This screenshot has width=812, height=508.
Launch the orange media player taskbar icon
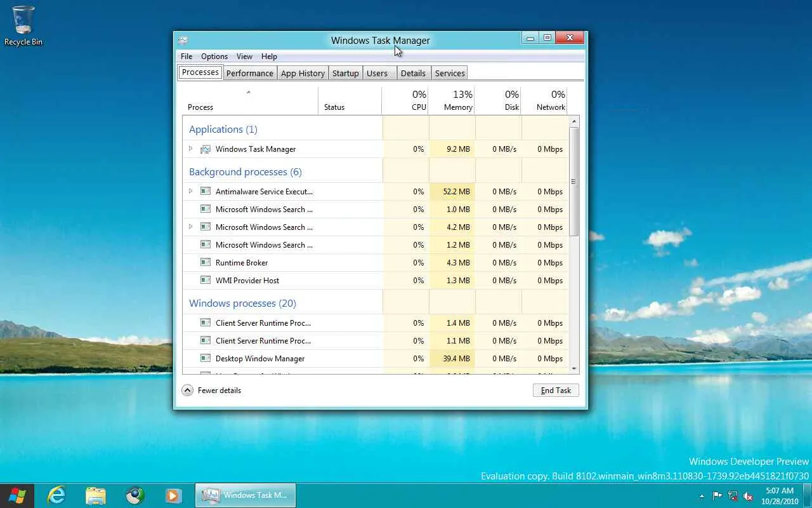coord(173,495)
